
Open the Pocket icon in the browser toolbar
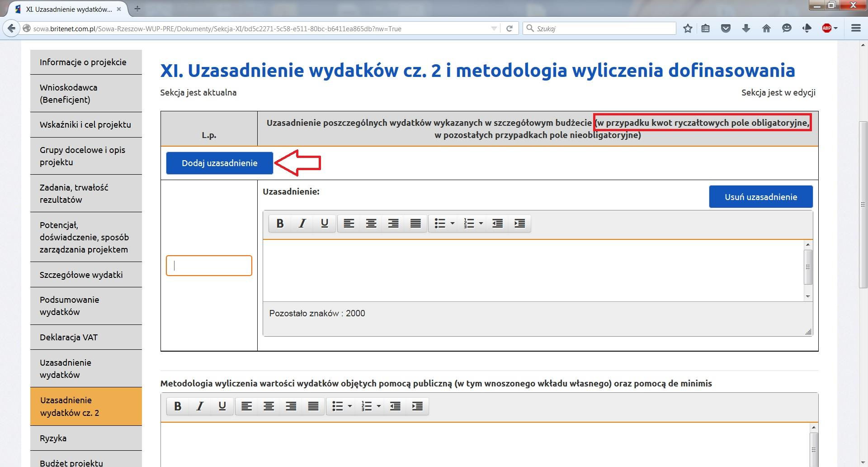pyautogui.click(x=726, y=29)
